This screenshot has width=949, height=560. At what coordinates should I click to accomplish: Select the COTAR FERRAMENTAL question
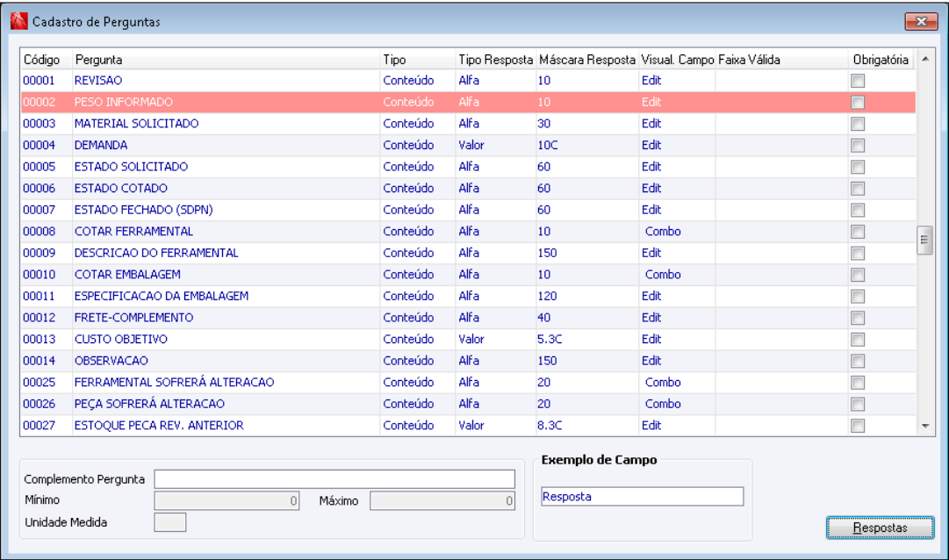(468, 231)
